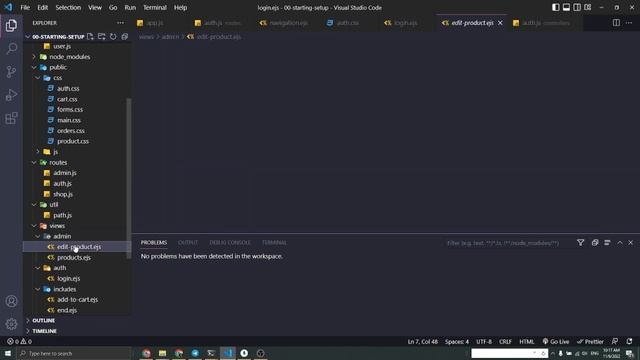
Task: Open the Manage gear settings icon
Action: tap(11, 324)
